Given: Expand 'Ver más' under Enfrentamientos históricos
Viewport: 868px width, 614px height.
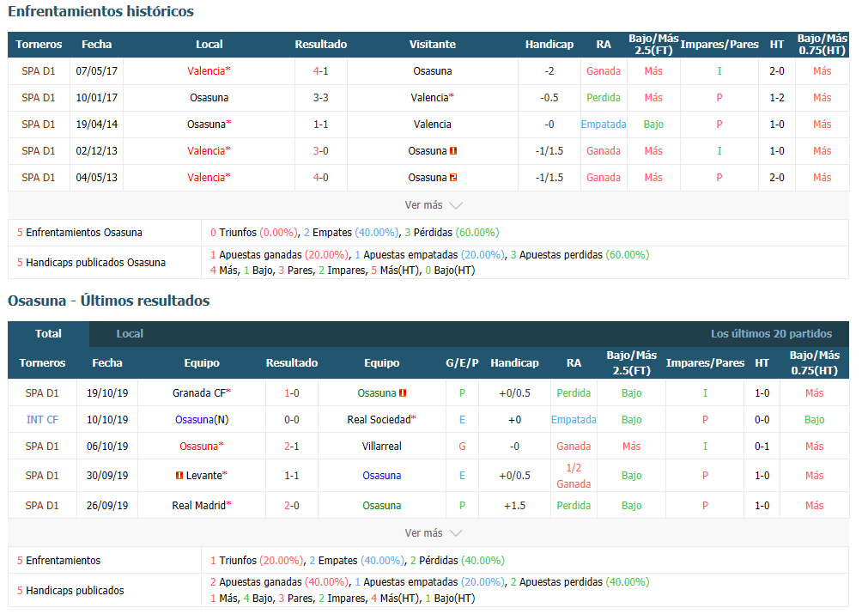Looking at the screenshot, I should tap(433, 205).
